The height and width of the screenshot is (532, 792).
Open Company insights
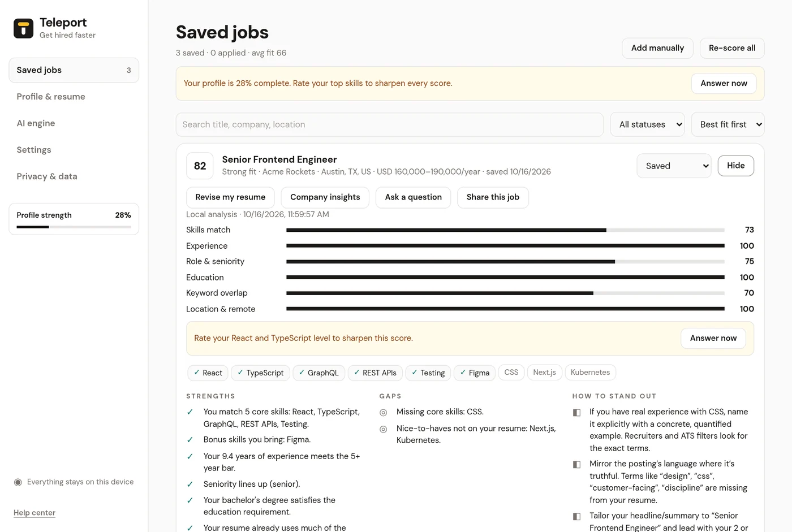(325, 197)
